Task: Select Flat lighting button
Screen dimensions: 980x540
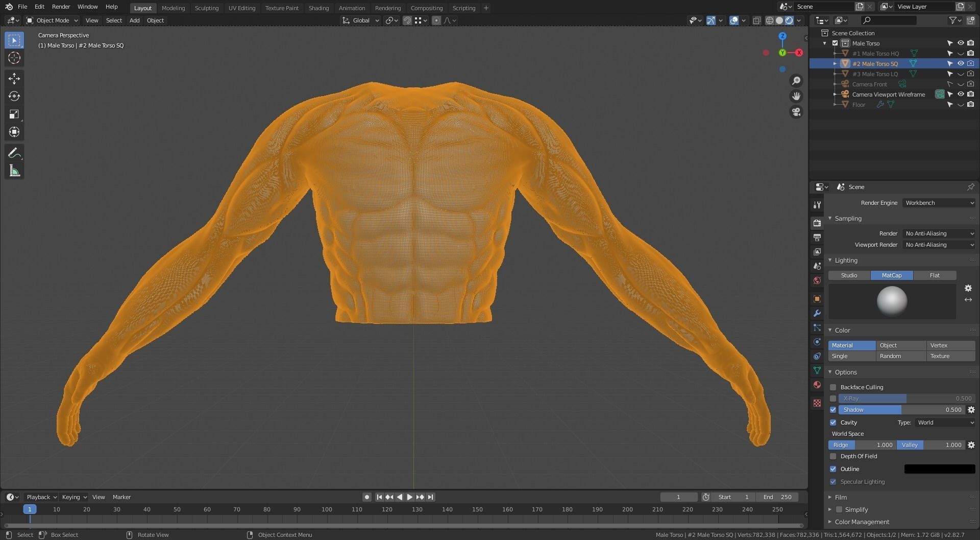Action: pos(935,275)
